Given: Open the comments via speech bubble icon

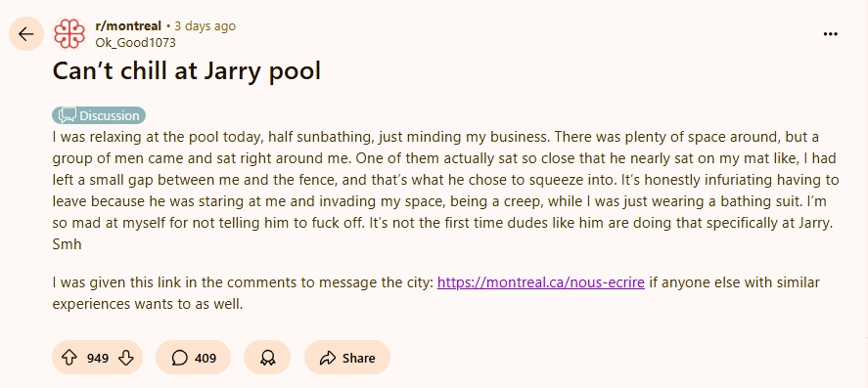Looking at the screenshot, I should (179, 358).
